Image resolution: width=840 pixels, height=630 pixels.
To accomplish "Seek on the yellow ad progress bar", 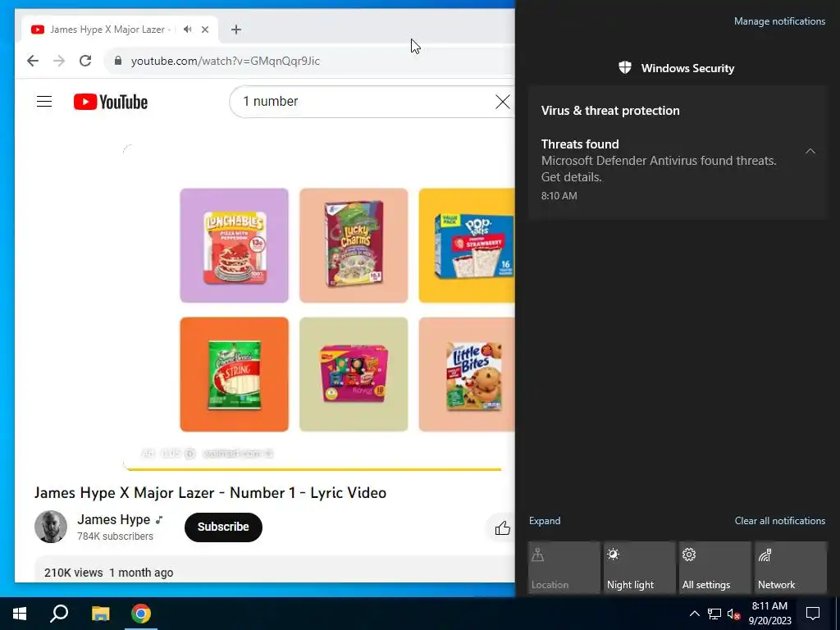I will click(313, 468).
